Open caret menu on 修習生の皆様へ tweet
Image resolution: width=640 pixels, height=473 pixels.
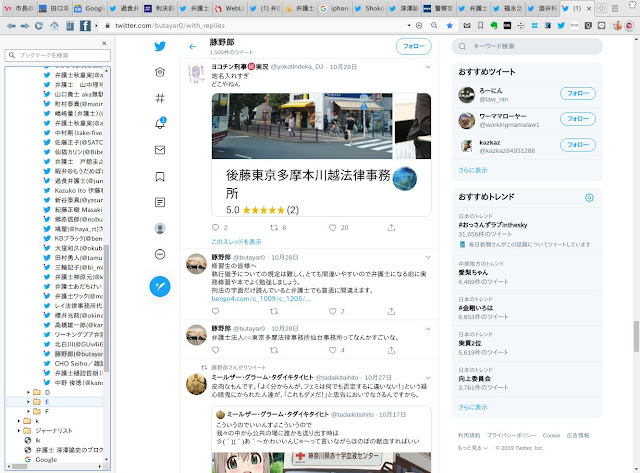pos(428,257)
